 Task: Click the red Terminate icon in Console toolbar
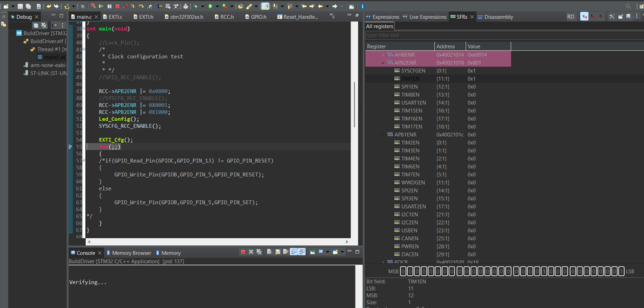point(243,252)
